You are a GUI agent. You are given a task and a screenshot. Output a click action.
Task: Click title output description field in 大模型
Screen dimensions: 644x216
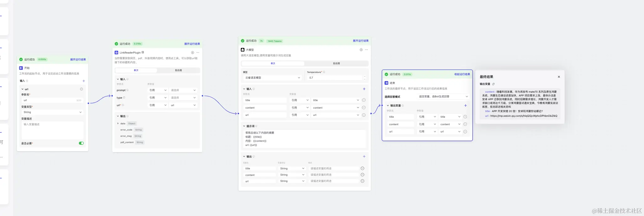(x=333, y=168)
